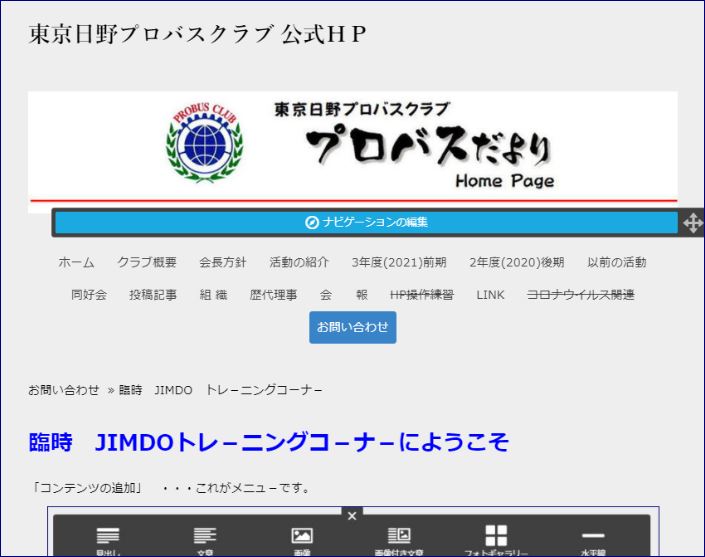Click the move handle icon beside navigation bar
Screen dimensions: 705x557
pos(693,223)
